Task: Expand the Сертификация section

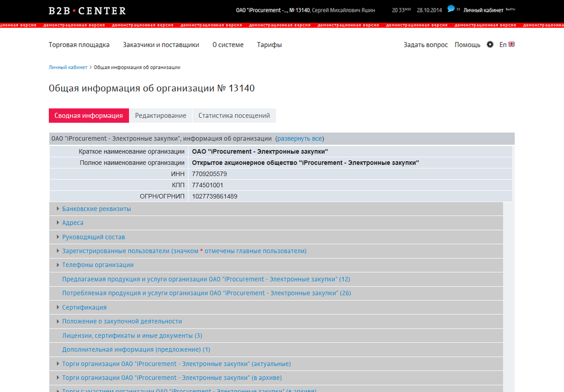Action: coord(84,307)
